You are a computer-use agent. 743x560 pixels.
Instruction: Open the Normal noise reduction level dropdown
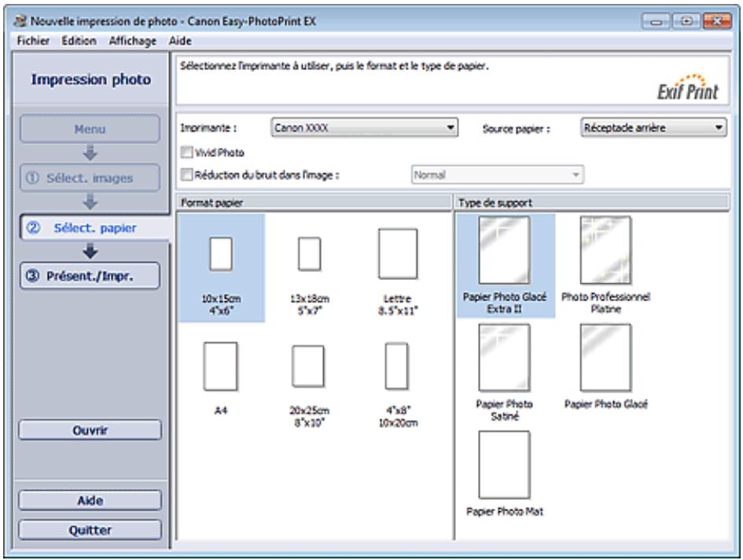(497, 175)
